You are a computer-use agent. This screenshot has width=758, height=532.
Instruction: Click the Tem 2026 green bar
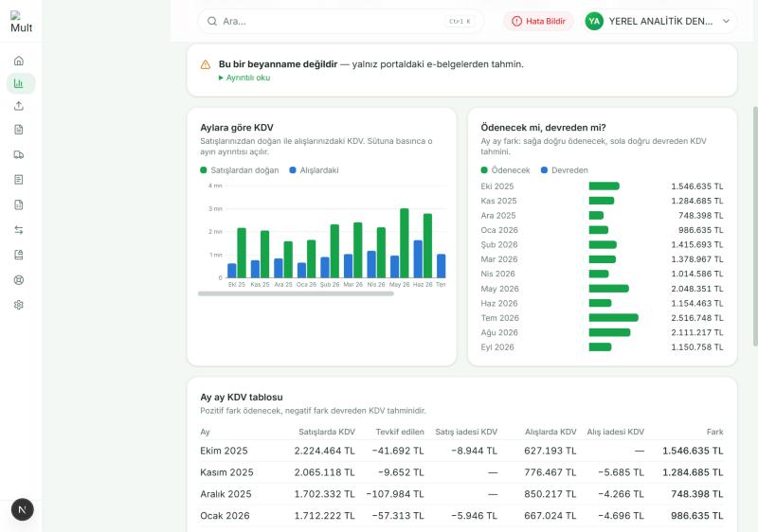(x=613, y=318)
